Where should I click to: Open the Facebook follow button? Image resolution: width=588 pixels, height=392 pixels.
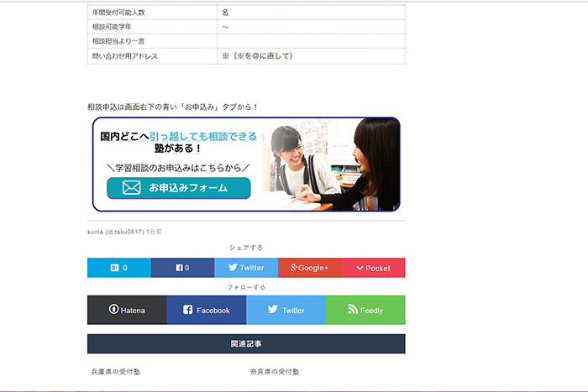pos(206,310)
